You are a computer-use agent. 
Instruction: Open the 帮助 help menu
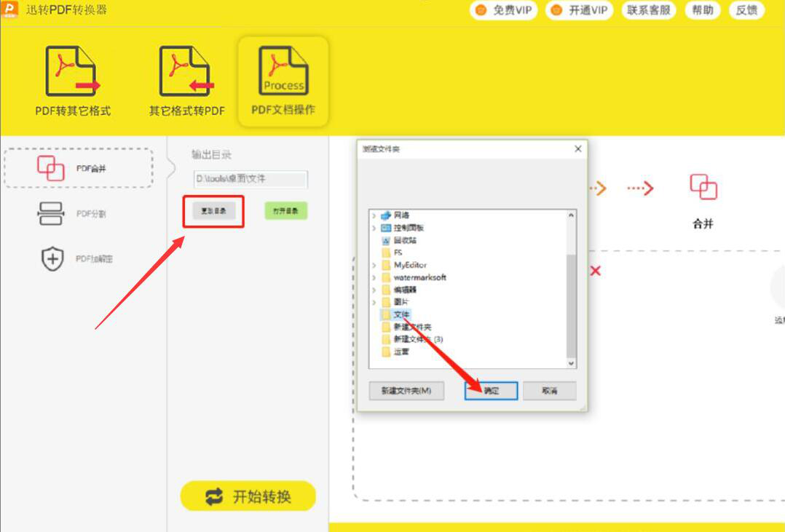(703, 10)
